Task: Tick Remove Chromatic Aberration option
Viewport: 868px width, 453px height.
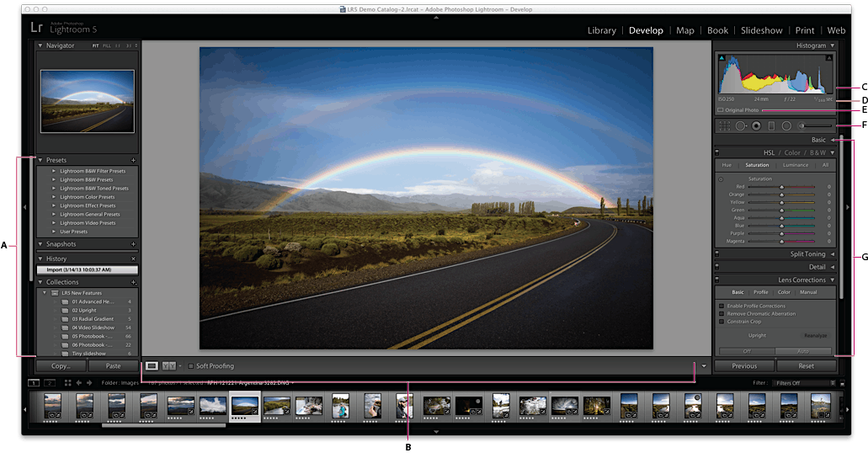Action: (722, 313)
